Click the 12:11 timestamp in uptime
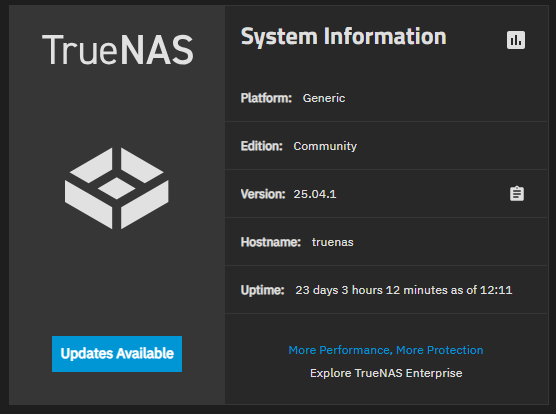Image resolution: width=556 pixels, height=414 pixels. tap(496, 290)
